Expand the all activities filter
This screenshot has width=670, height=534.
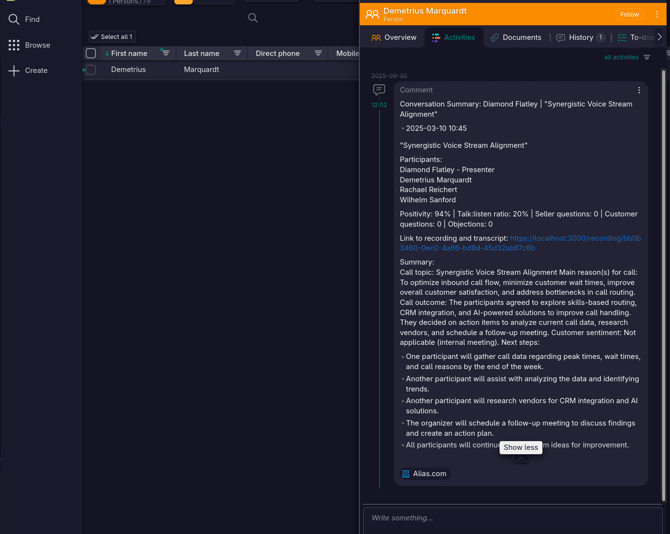pyautogui.click(x=627, y=58)
